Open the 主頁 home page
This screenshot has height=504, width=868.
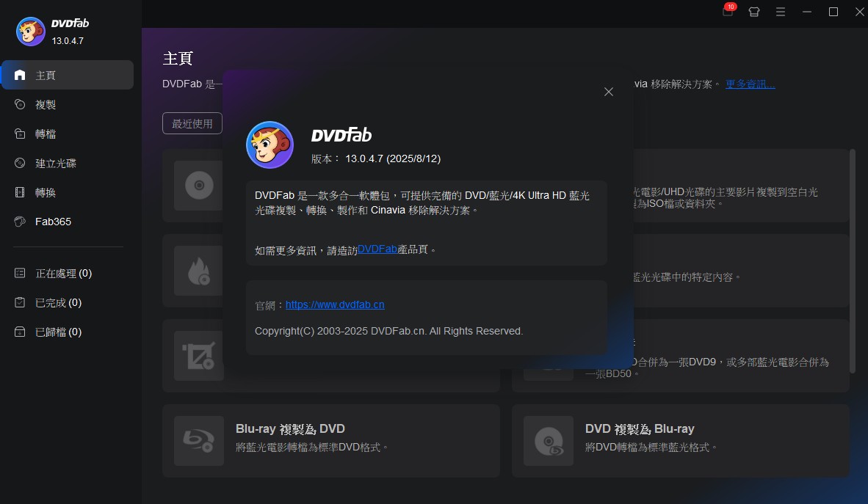coord(68,76)
